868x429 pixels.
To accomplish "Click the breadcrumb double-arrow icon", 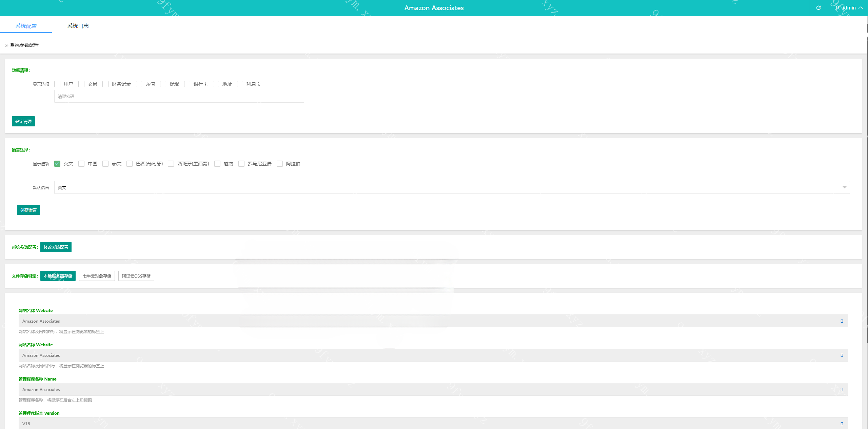I will [x=7, y=45].
